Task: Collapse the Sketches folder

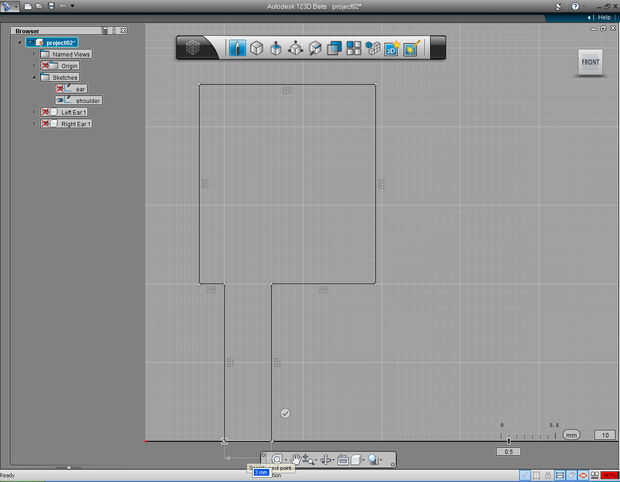Action: pos(34,77)
